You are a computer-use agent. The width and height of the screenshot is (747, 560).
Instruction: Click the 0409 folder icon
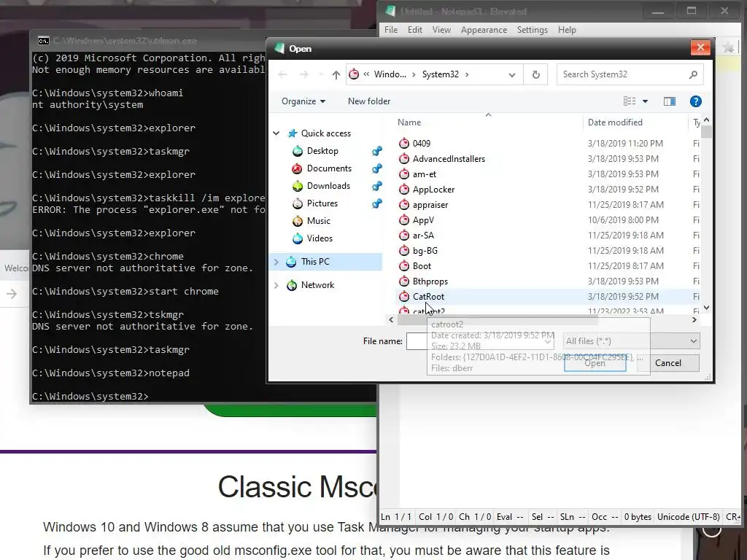[x=404, y=144]
